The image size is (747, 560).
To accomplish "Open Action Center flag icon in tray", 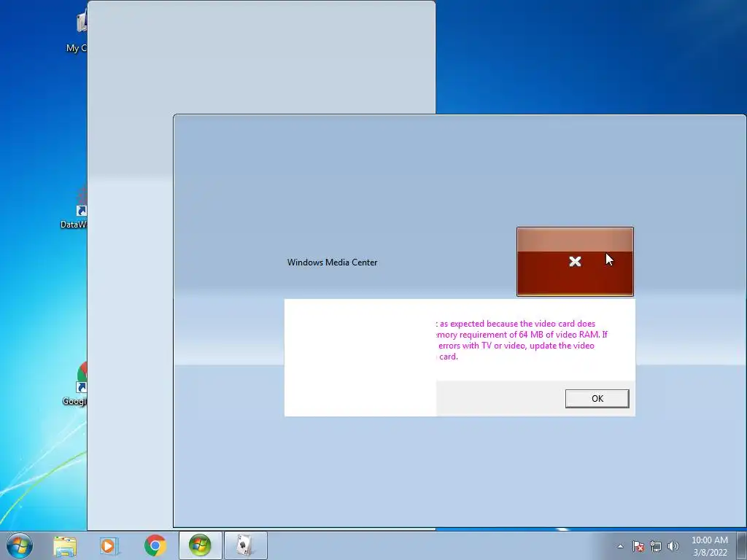I will (638, 546).
